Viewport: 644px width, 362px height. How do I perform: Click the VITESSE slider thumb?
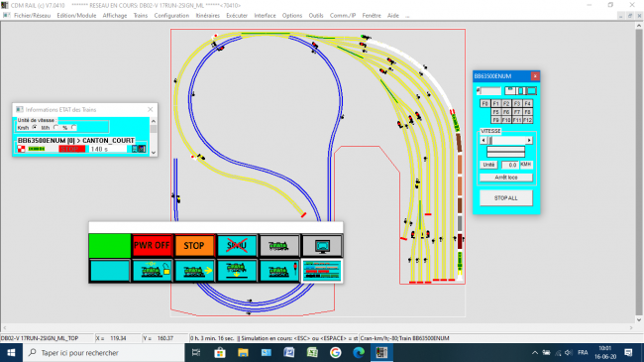490,140
